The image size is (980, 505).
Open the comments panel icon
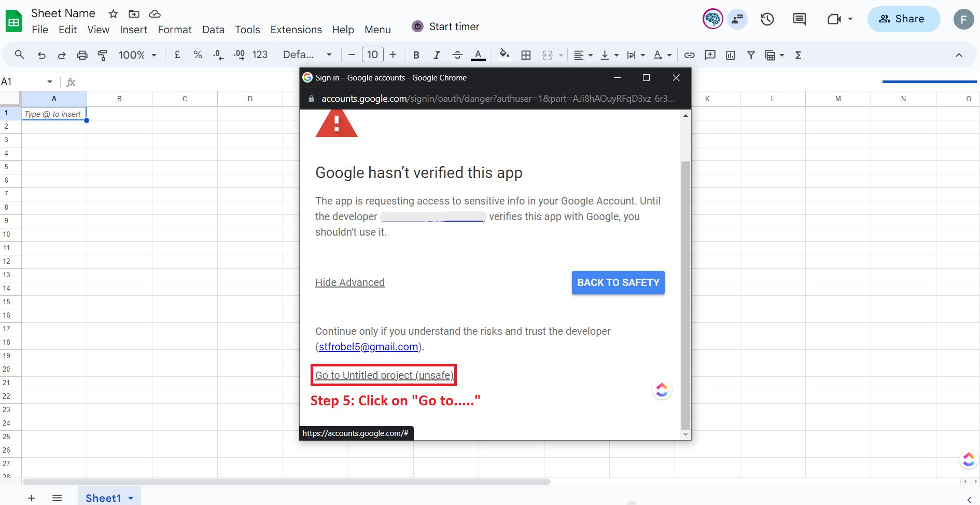click(x=800, y=19)
